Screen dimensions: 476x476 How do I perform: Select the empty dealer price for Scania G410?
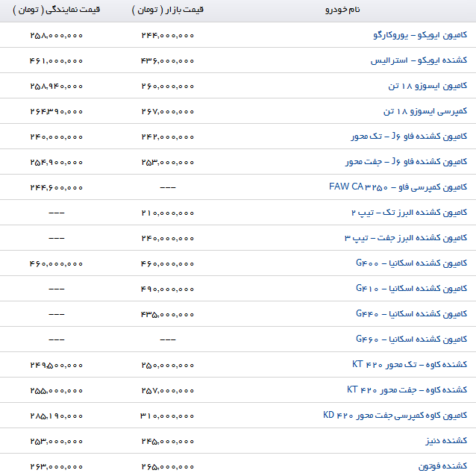(57, 289)
